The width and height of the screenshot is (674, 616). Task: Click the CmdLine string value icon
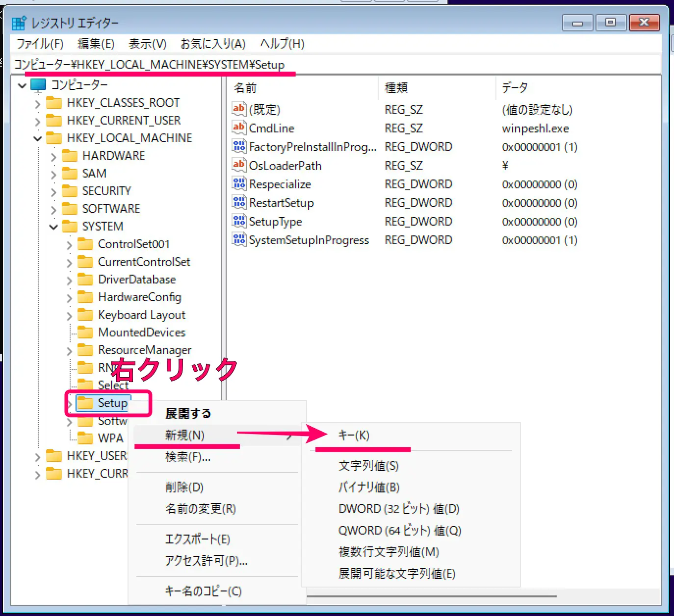click(239, 128)
